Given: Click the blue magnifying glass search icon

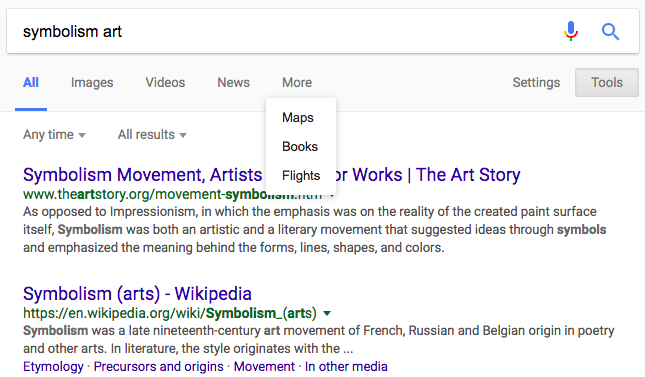Looking at the screenshot, I should (x=610, y=32).
